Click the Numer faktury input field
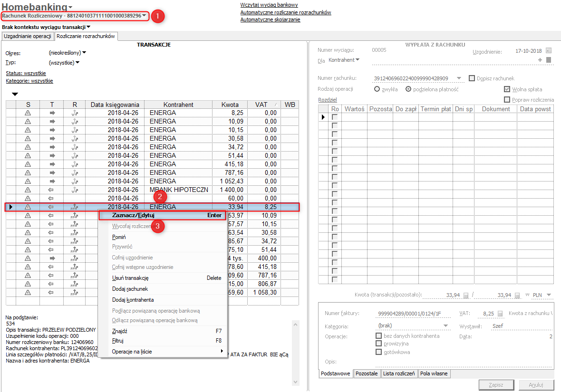Screen dimensions: 561x392 coord(413,314)
